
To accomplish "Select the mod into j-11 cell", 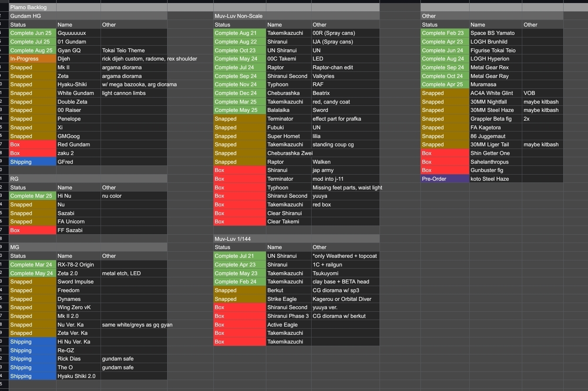I will point(346,179).
